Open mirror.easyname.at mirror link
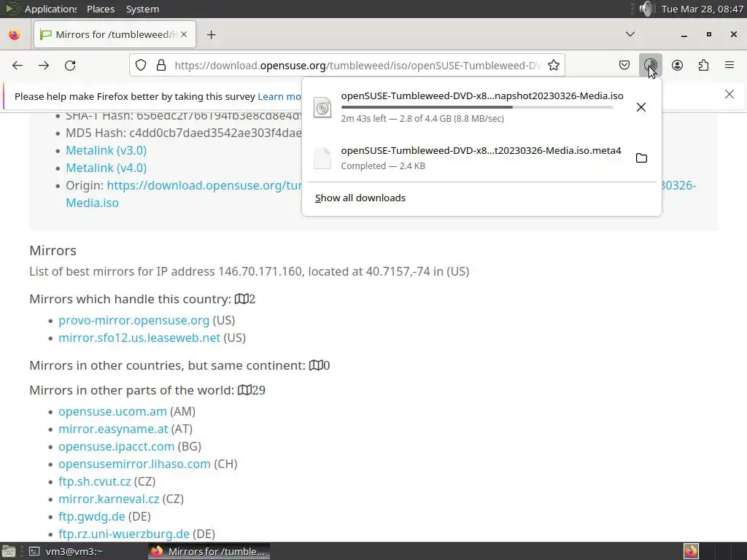This screenshot has height=560, width=747. click(113, 429)
